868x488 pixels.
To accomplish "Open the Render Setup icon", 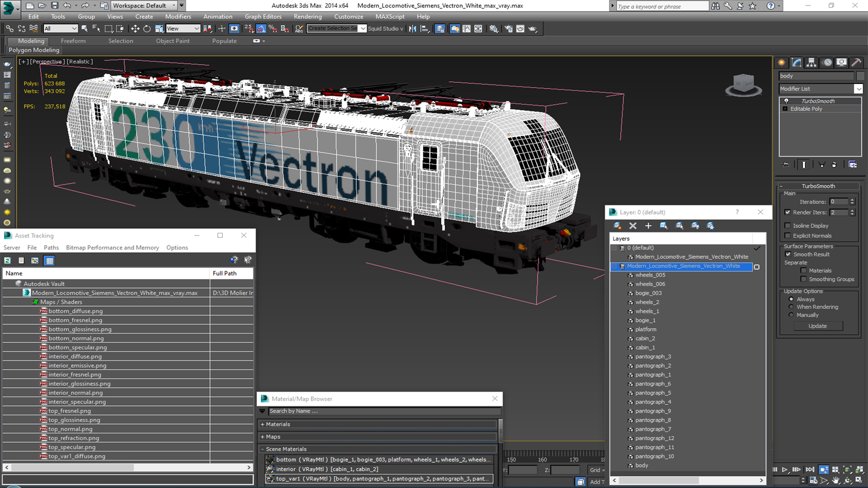I will 509,28.
